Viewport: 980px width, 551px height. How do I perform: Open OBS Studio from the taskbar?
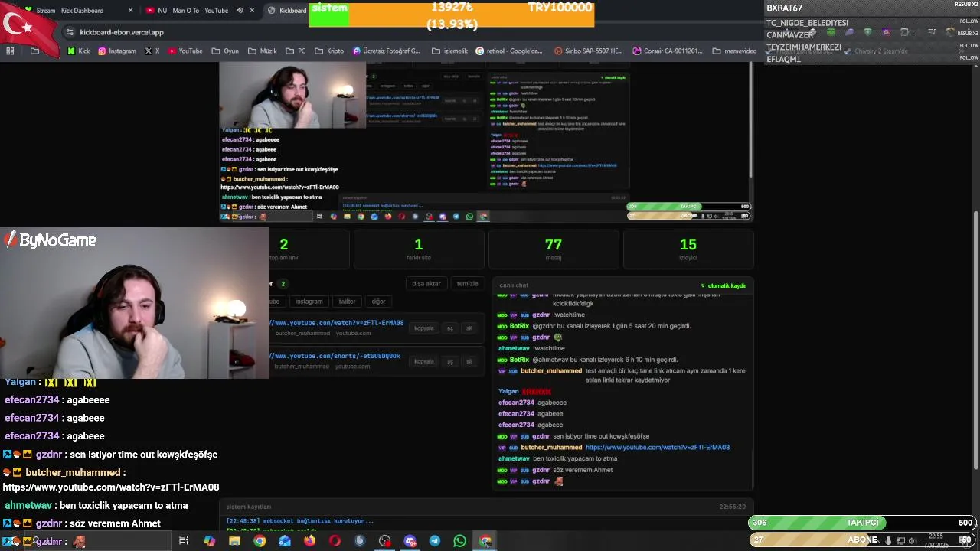tap(384, 541)
